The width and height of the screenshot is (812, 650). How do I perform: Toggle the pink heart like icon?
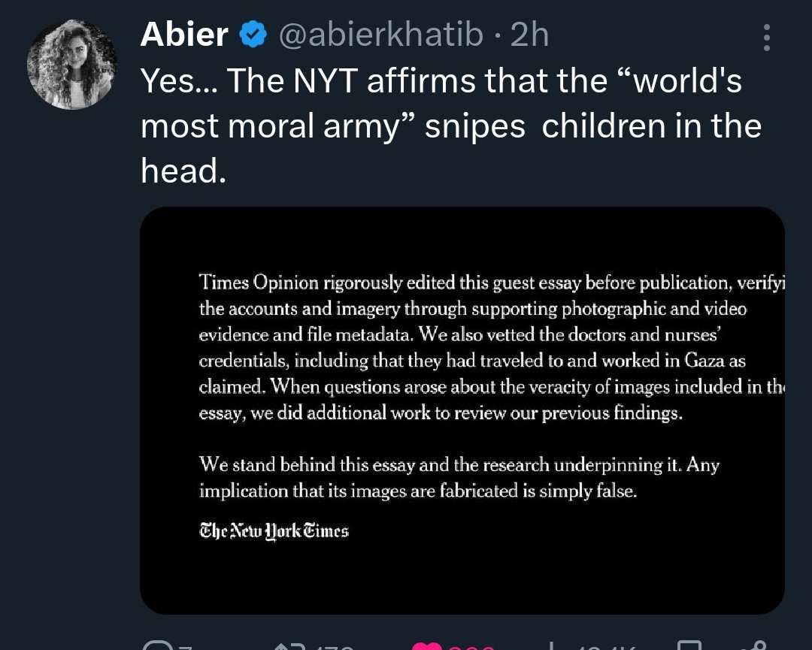429,645
